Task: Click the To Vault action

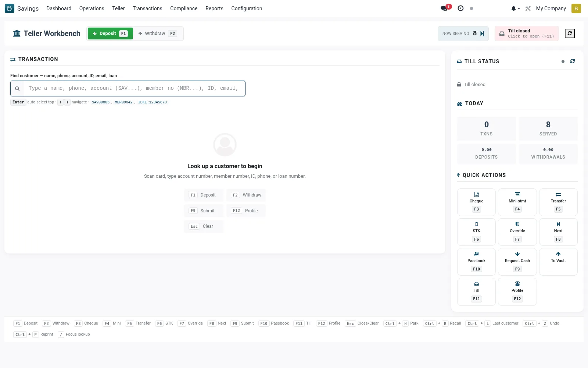Action: coord(558,262)
